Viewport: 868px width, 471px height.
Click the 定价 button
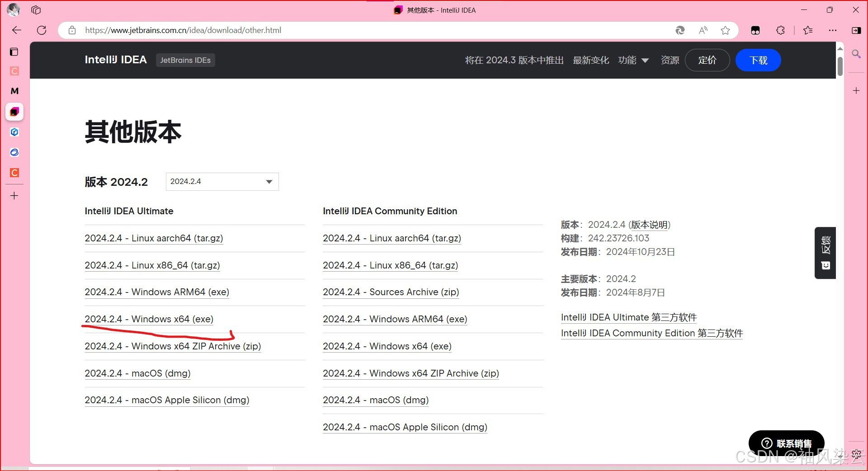(x=708, y=60)
